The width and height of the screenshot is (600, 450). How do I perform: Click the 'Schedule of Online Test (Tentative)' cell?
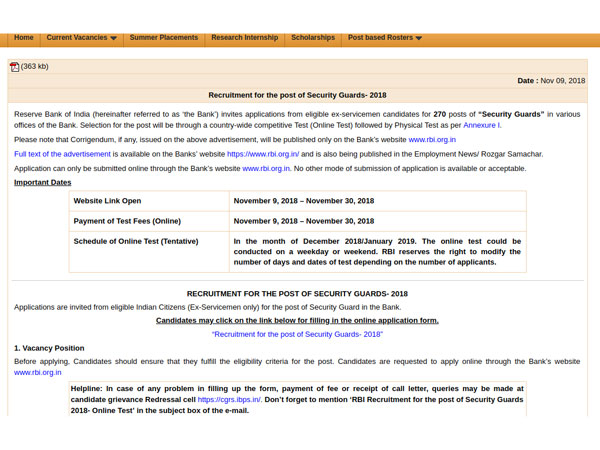tap(149, 252)
